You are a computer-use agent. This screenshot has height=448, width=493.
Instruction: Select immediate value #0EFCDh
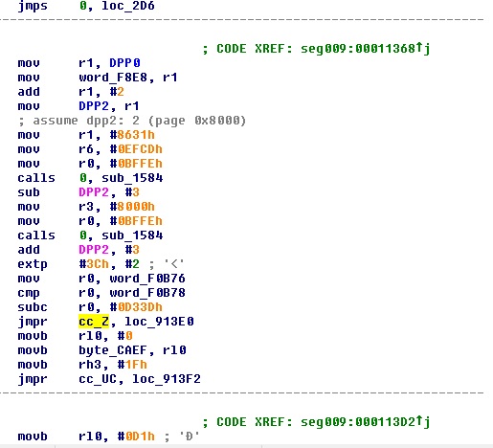pyautogui.click(x=136, y=149)
